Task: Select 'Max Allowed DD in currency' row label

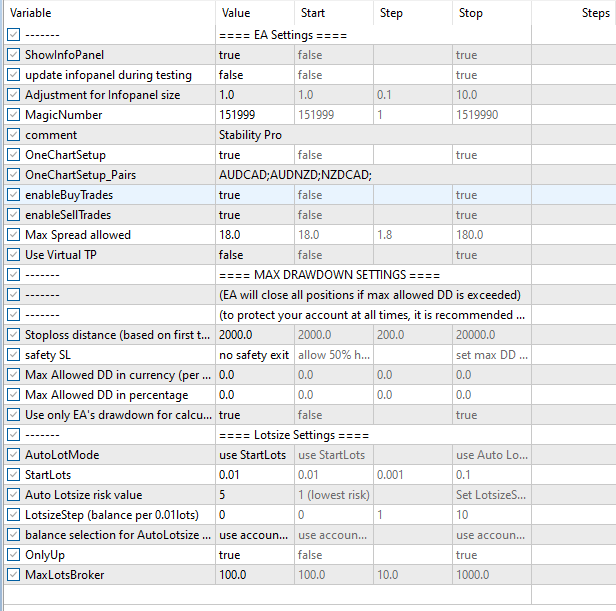Action: click(118, 375)
